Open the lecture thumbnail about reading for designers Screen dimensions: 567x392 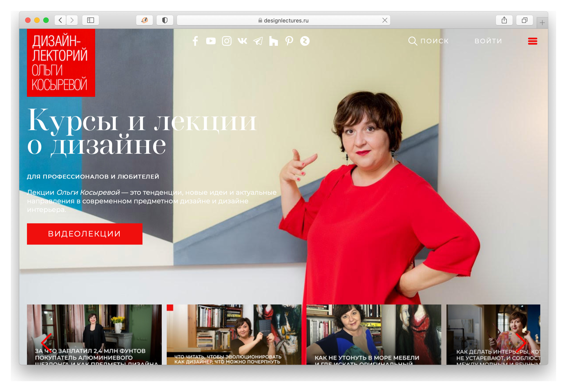234,334
